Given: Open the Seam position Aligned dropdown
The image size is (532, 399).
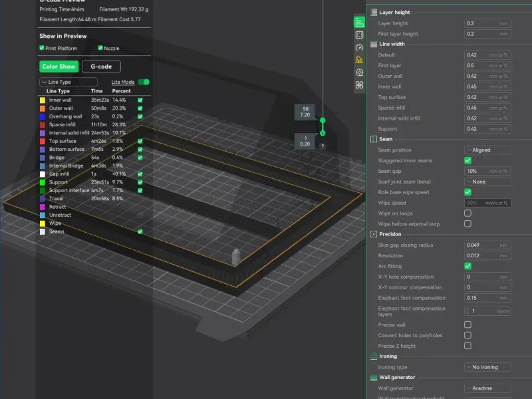Looking at the screenshot, I should tap(487, 150).
